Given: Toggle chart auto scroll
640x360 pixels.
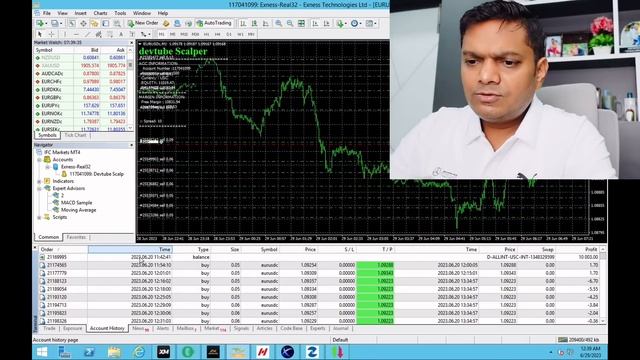Looking at the screenshot, I should click(315, 23).
